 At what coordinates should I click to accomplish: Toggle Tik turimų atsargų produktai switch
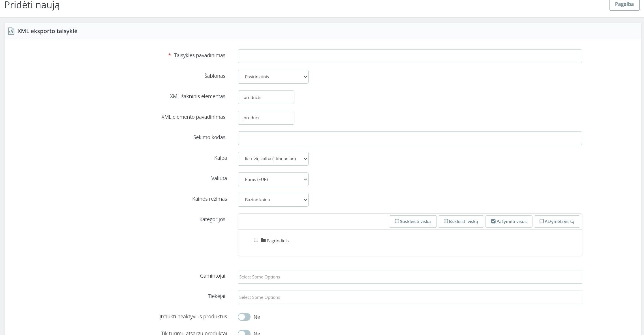click(x=244, y=333)
